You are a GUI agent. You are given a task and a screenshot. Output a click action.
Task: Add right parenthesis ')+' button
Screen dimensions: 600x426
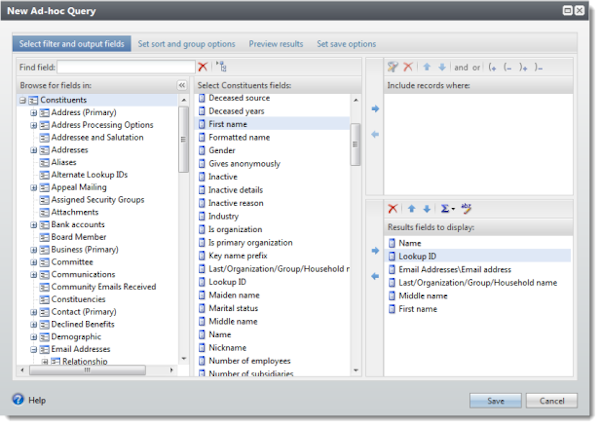pos(523,67)
